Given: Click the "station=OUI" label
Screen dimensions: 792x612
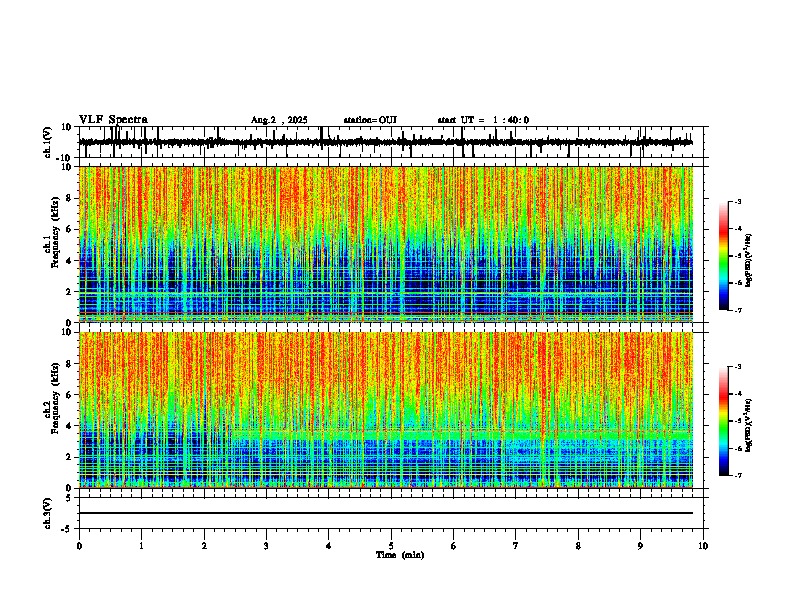Looking at the screenshot, I should (x=370, y=120).
